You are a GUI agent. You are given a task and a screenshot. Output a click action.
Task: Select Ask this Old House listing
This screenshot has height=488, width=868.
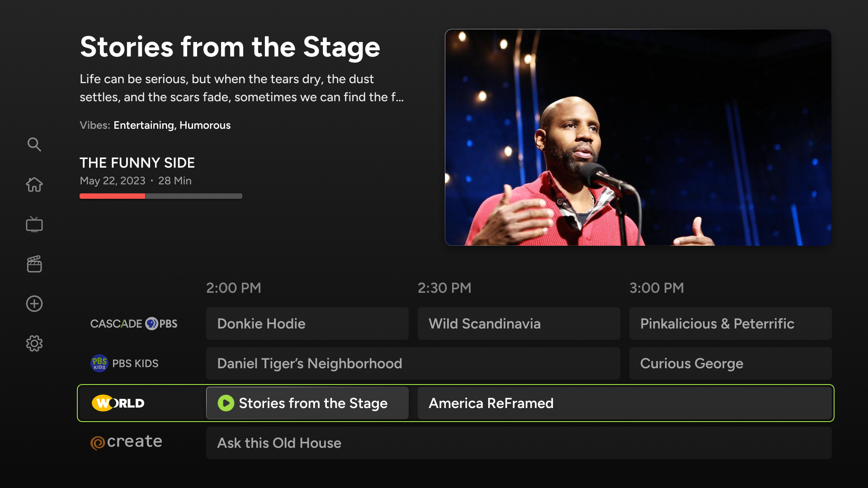pos(519,443)
